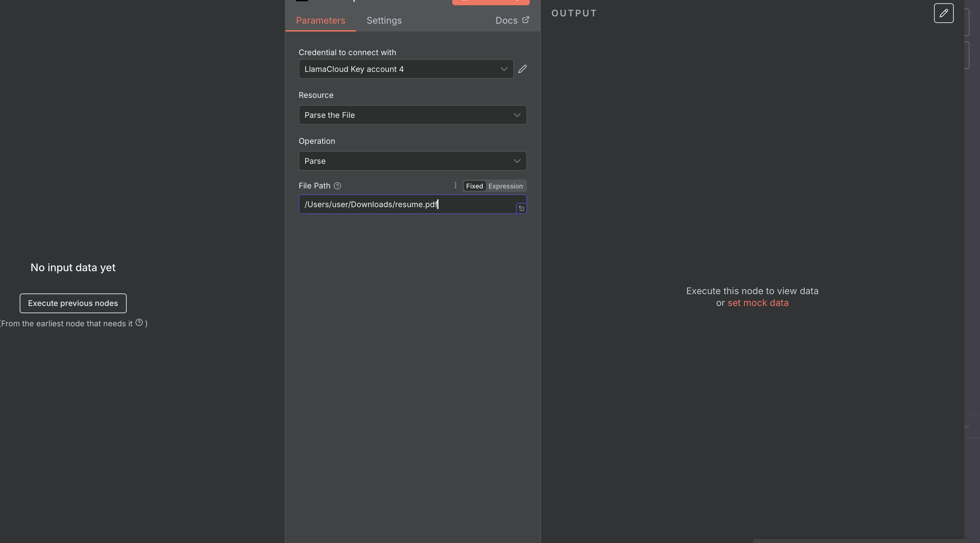Open the Docs external link
The width and height of the screenshot is (980, 543).
point(512,21)
